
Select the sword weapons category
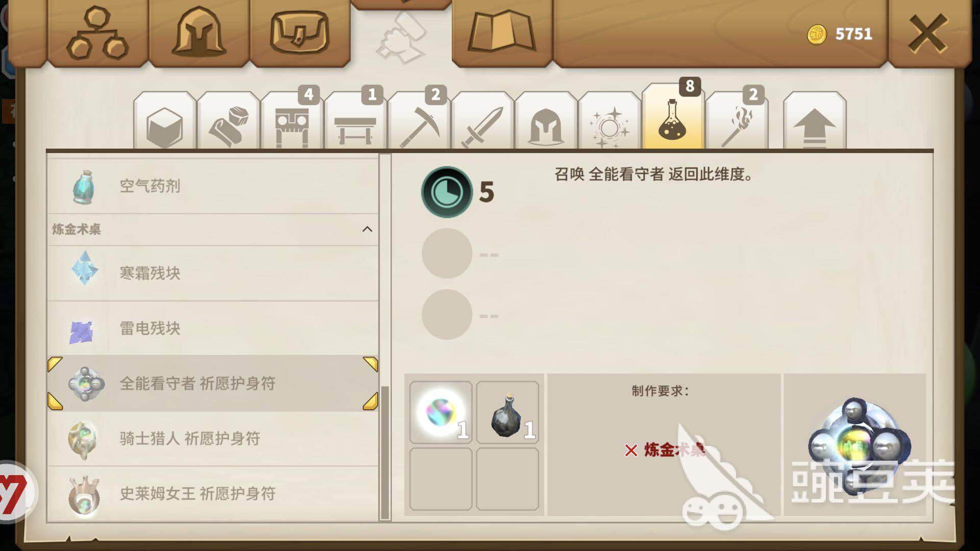[482, 121]
